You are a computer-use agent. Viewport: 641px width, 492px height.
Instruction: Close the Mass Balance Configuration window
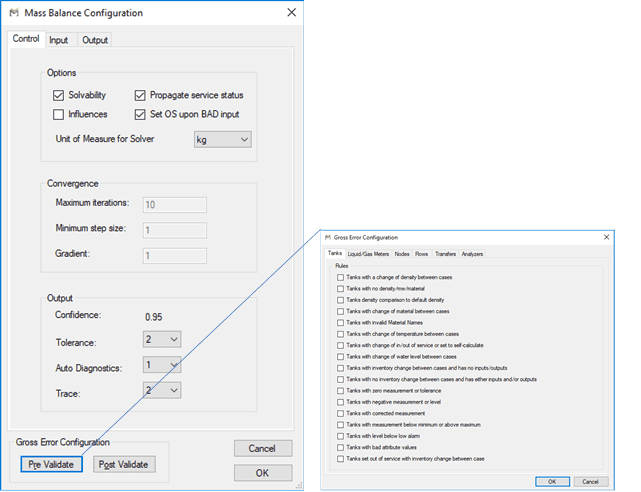tap(291, 13)
